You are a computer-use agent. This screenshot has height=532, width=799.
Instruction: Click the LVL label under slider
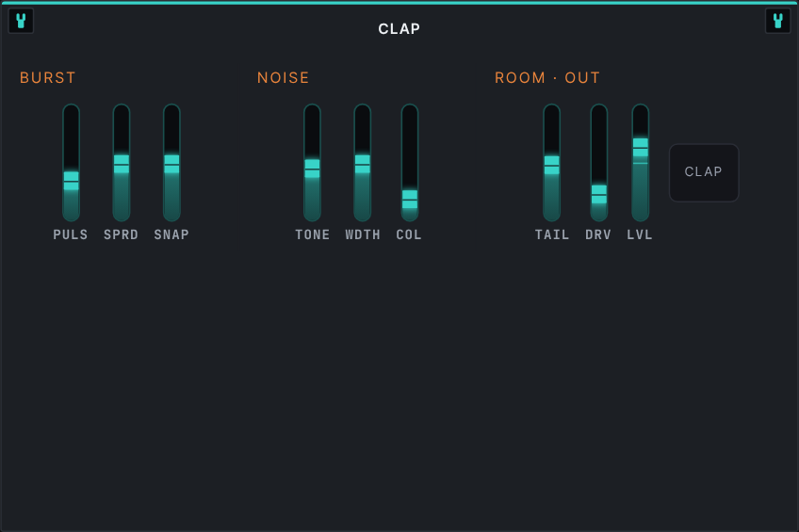[640, 234]
